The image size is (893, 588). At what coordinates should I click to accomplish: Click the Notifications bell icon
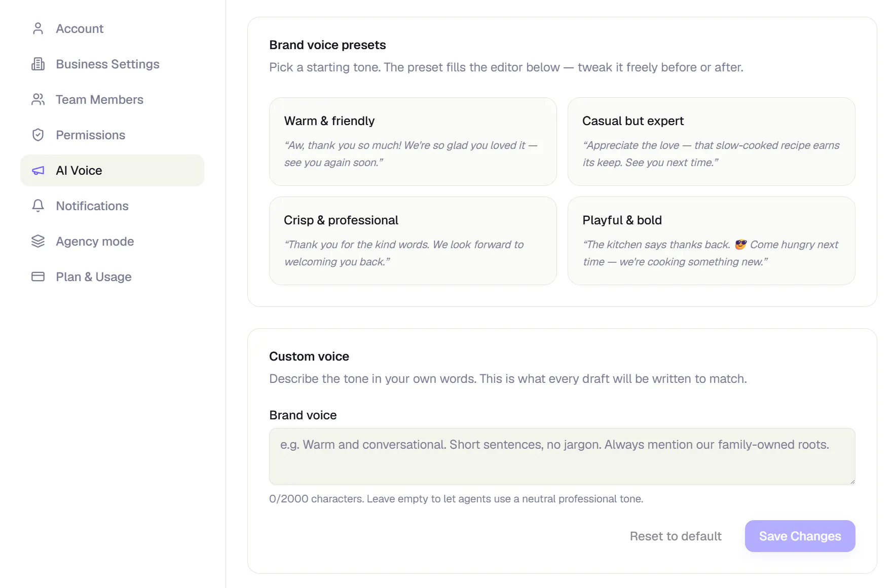click(38, 206)
